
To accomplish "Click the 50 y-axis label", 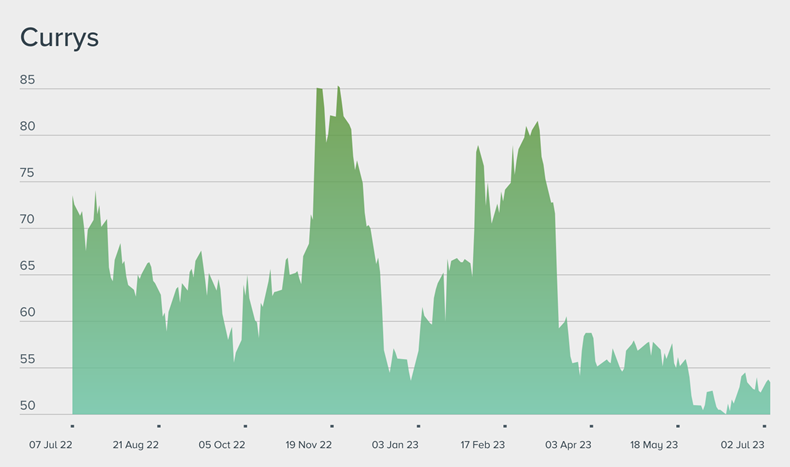I will tap(27, 406).
